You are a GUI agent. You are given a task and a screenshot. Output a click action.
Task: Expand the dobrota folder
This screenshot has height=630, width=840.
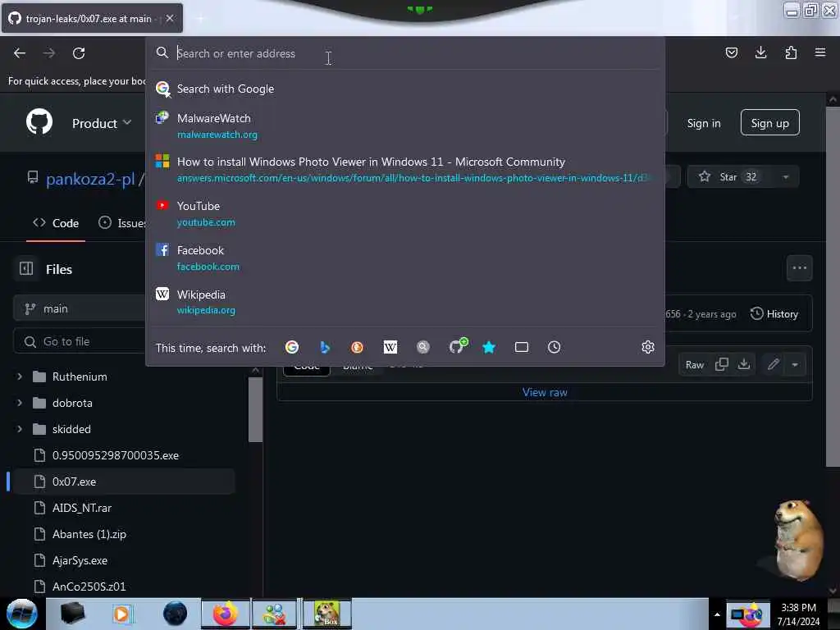(x=20, y=403)
